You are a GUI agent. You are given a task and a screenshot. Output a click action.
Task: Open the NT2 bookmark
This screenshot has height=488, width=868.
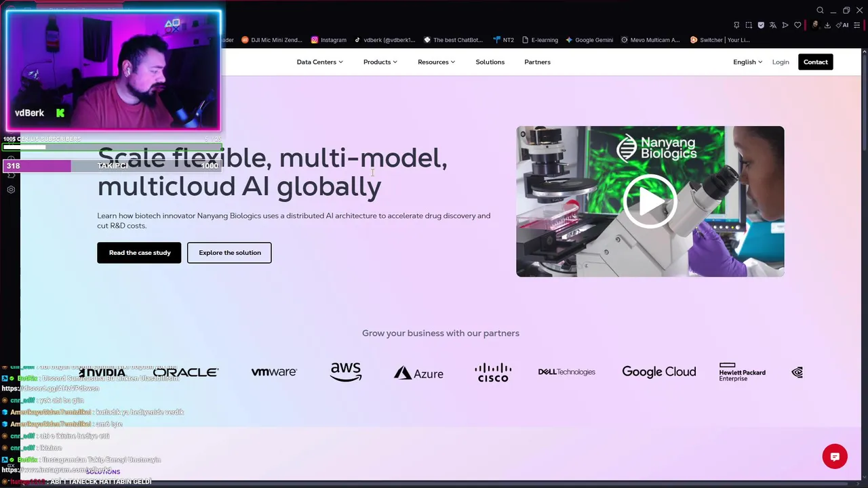click(503, 40)
